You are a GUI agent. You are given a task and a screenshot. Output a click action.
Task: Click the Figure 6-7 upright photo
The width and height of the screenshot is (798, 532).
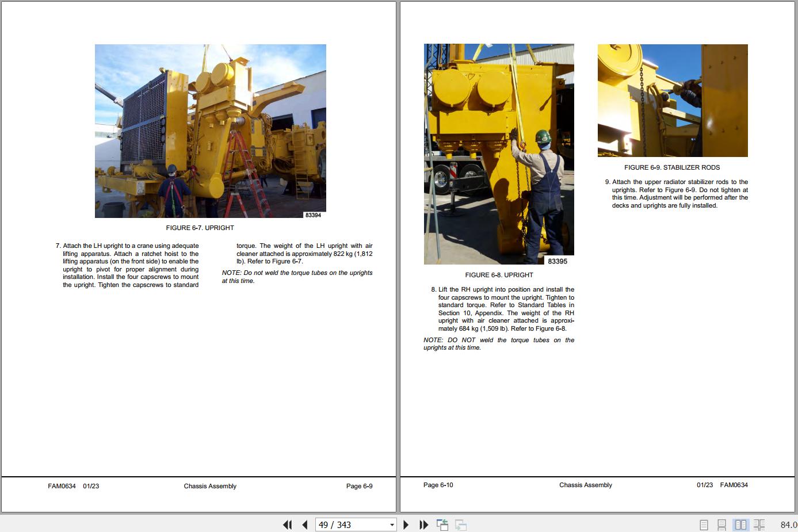[211, 131]
